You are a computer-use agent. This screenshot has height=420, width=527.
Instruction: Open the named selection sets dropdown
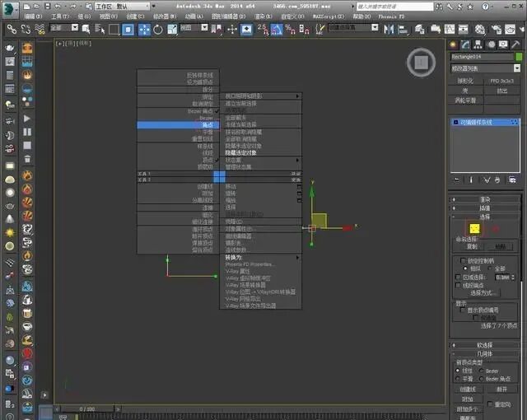click(x=353, y=27)
